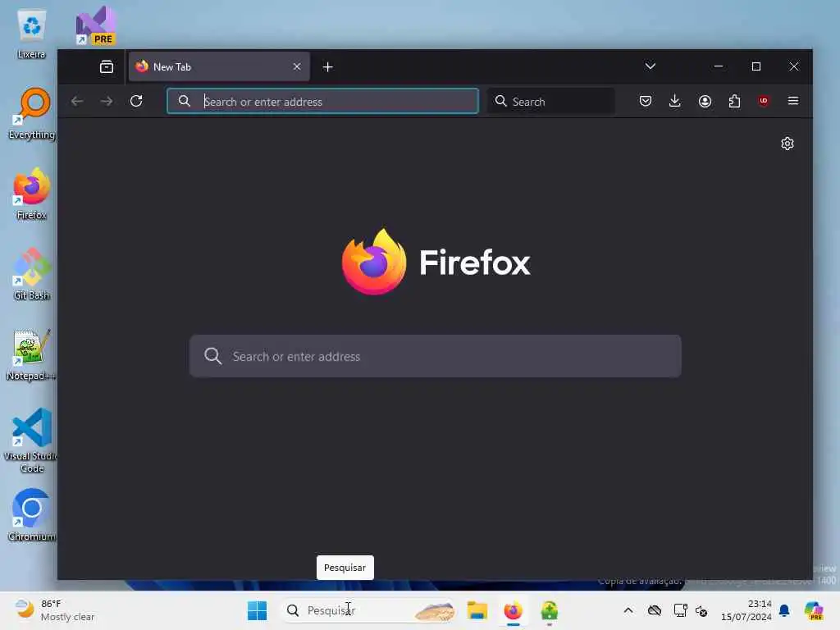
Task: Click the center page search box
Action: pyautogui.click(x=436, y=356)
